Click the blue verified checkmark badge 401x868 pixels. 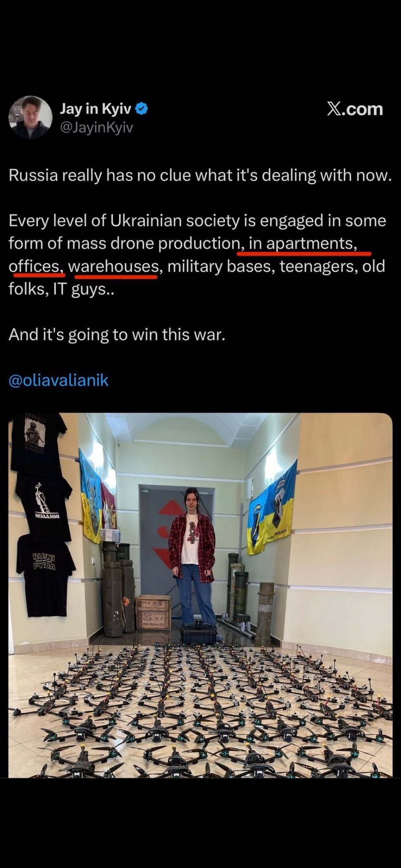click(x=141, y=109)
